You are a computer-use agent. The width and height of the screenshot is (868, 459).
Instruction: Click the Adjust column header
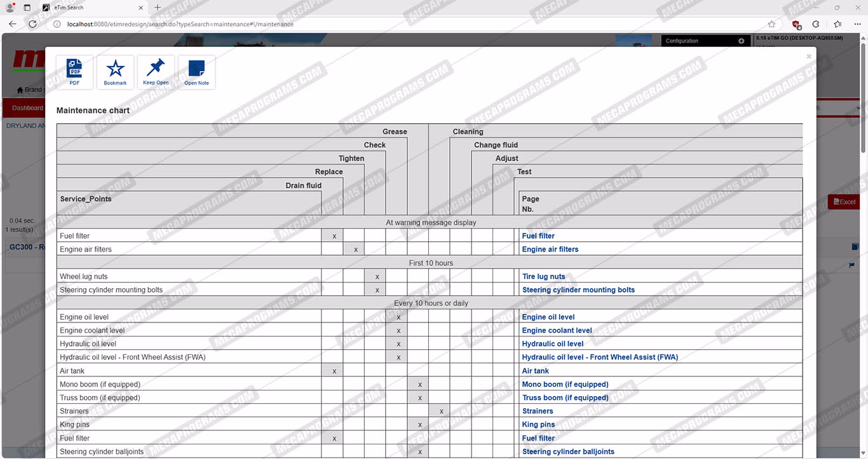tap(507, 159)
